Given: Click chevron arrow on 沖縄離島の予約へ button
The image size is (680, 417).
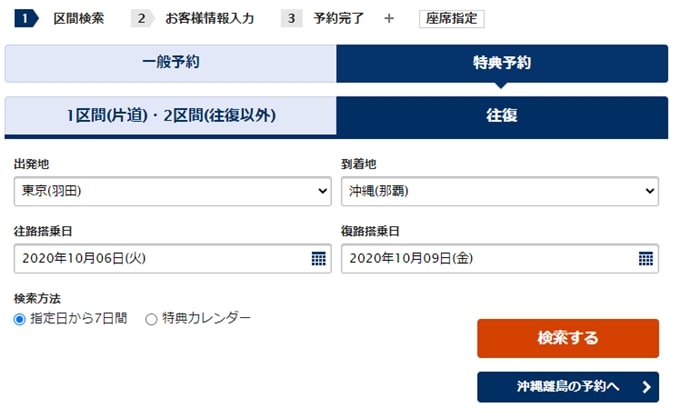Looking at the screenshot, I should click(646, 387).
